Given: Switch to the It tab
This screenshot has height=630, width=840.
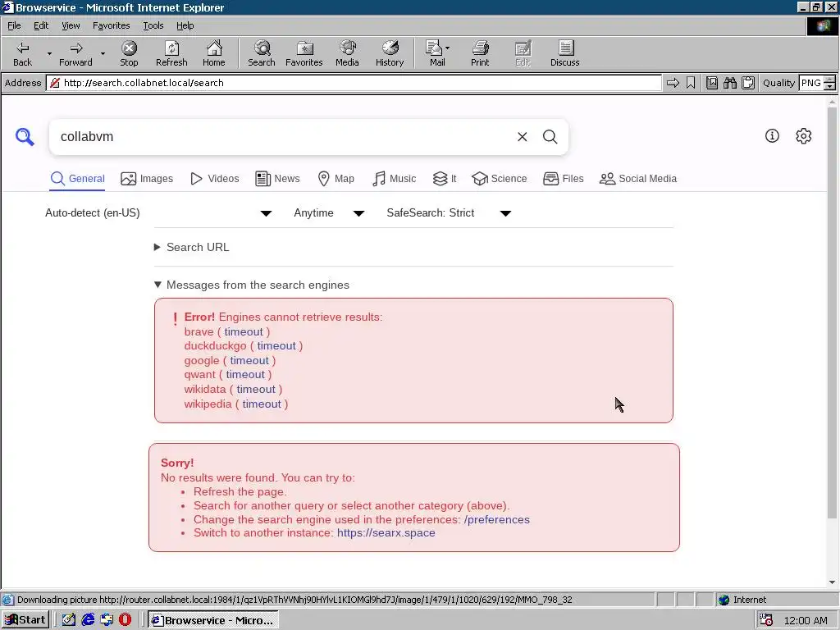Looking at the screenshot, I should [x=444, y=178].
